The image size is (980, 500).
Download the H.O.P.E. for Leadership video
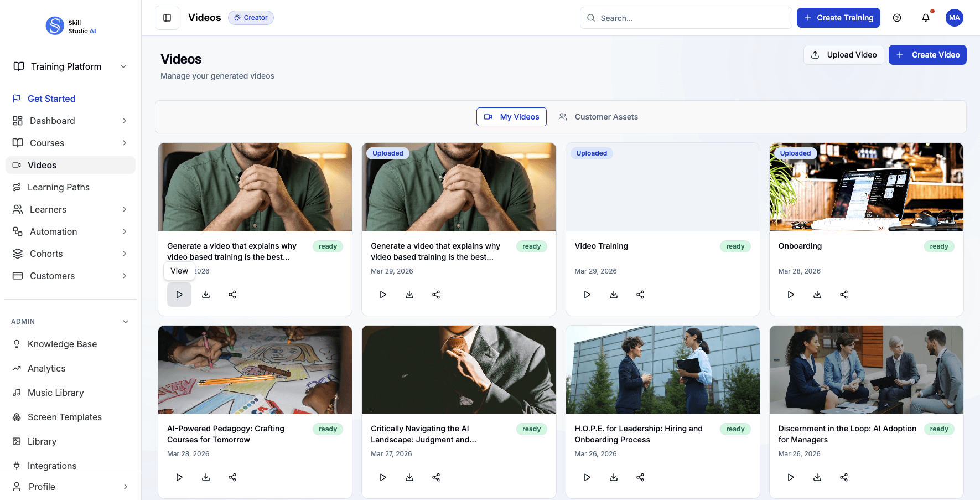(x=614, y=477)
